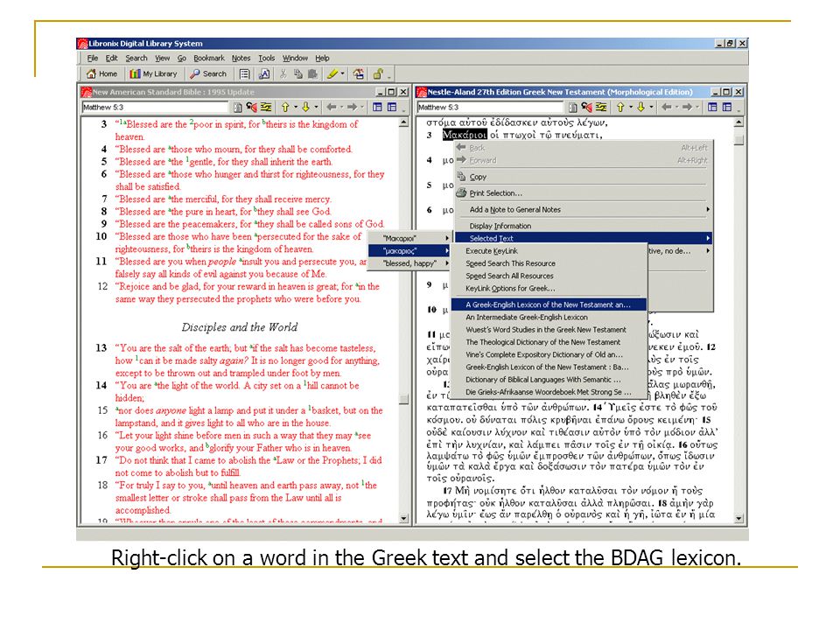This screenshot has height=630, width=840.
Task: Click the Copy icon in main toolbar
Action: point(298,73)
